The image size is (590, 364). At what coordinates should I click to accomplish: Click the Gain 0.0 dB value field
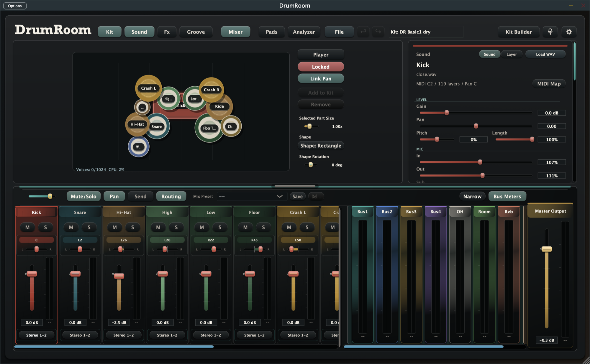point(552,113)
